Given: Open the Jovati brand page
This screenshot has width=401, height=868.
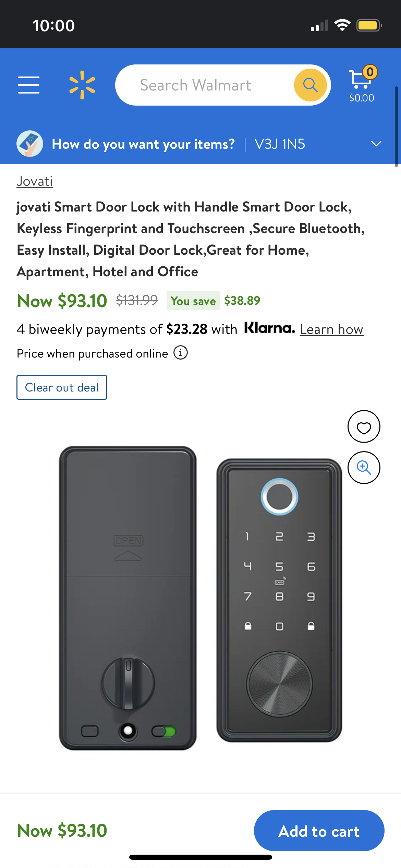Looking at the screenshot, I should [x=35, y=181].
